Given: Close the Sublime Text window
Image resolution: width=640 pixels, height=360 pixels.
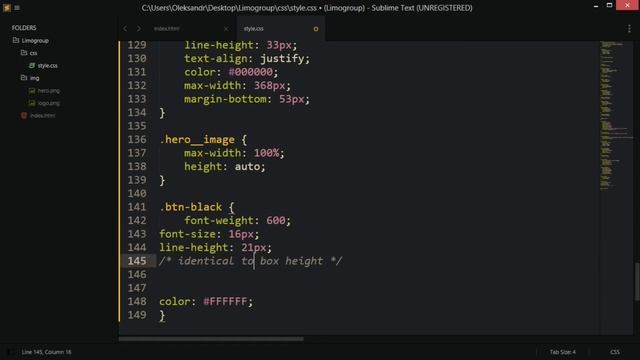Looking at the screenshot, I should (627, 5).
